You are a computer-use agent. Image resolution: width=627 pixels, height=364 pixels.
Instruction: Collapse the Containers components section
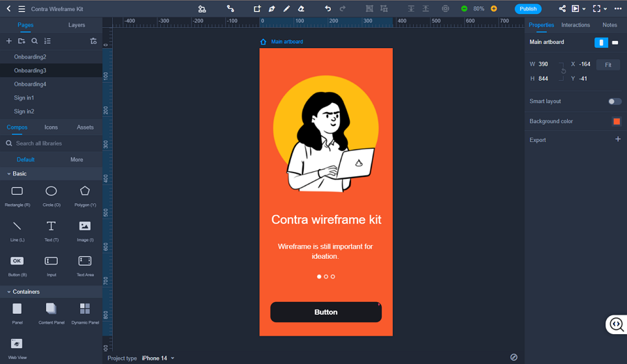[9, 292]
